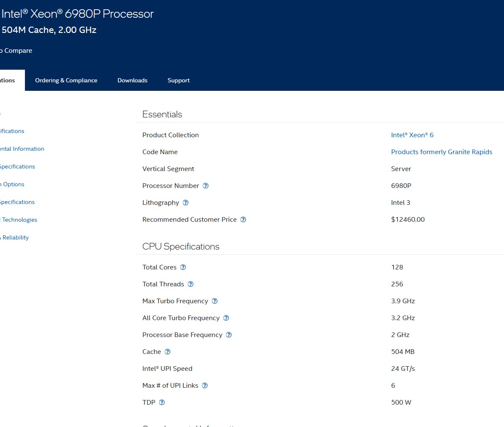Jump to Reliability section in sidebar
This screenshot has height=427, width=504.
[x=14, y=237]
